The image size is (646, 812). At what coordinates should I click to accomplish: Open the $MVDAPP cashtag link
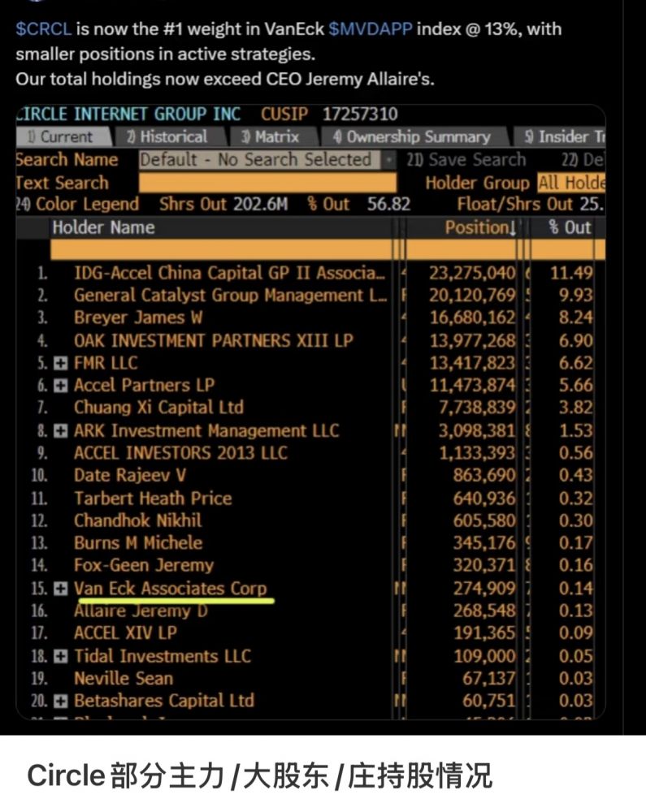[371, 29]
